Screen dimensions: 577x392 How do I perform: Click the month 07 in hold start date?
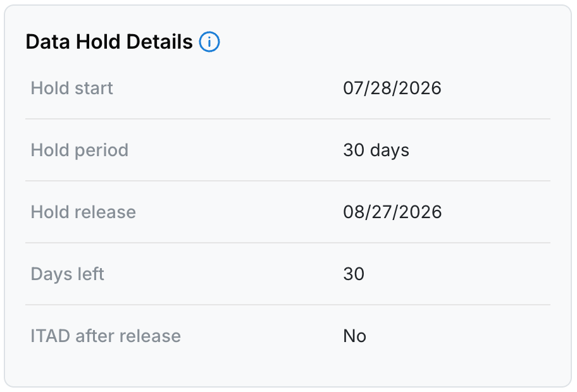point(353,89)
